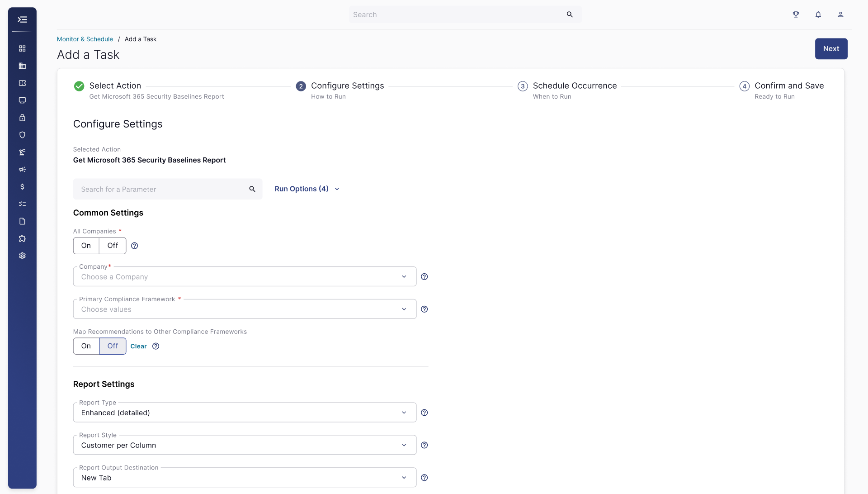This screenshot has width=868, height=494.
Task: Show help for All Companies
Action: tap(134, 246)
